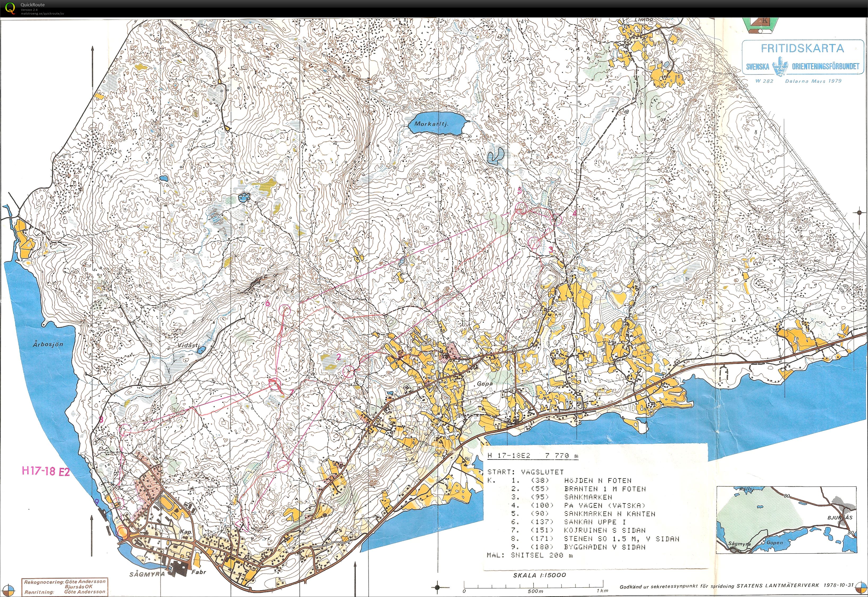Click the Gopen label in the inset map
868x597 pixels.
pyautogui.click(x=775, y=543)
